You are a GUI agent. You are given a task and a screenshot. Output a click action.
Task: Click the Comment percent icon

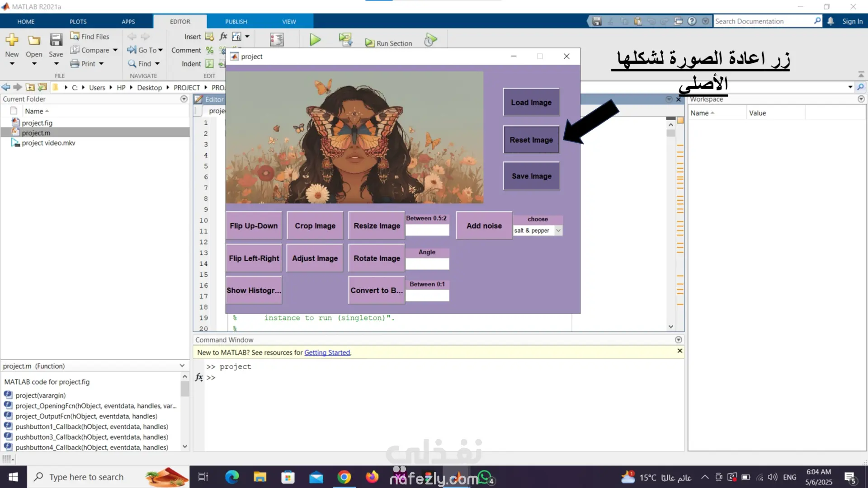tap(209, 50)
